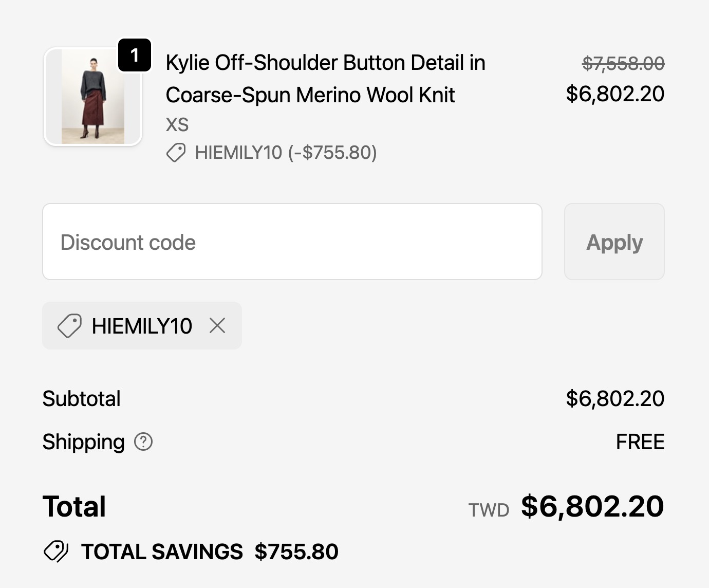This screenshot has width=709, height=588.
Task: Click the TOTAL SAVINGS label
Action: 162,552
